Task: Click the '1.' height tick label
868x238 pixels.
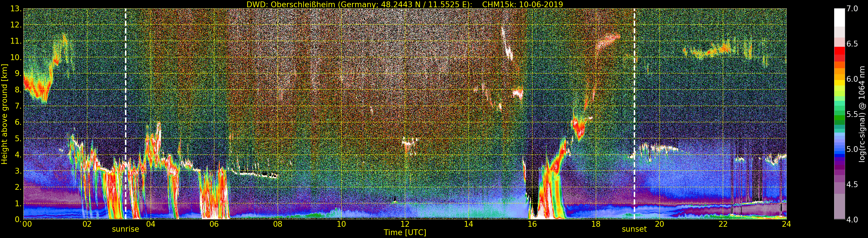Action: 18,203
